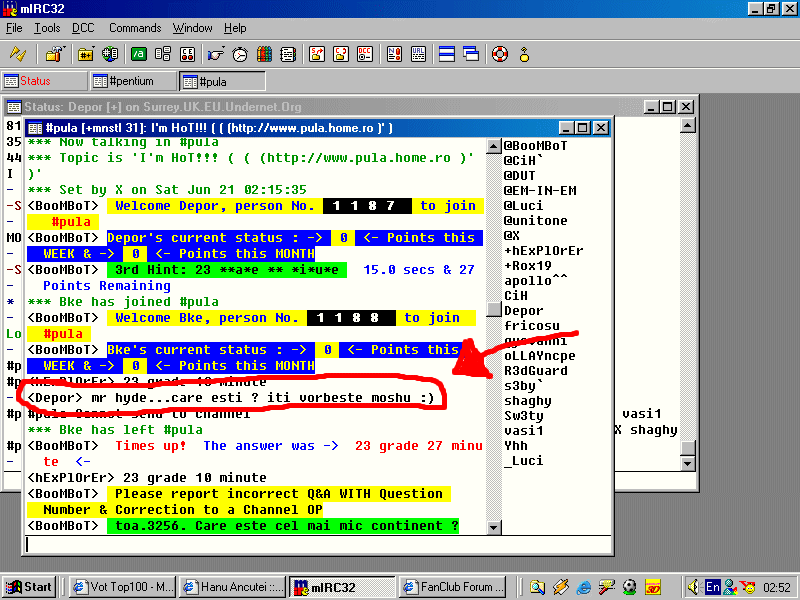Select @Luci in the nick list

point(523,206)
